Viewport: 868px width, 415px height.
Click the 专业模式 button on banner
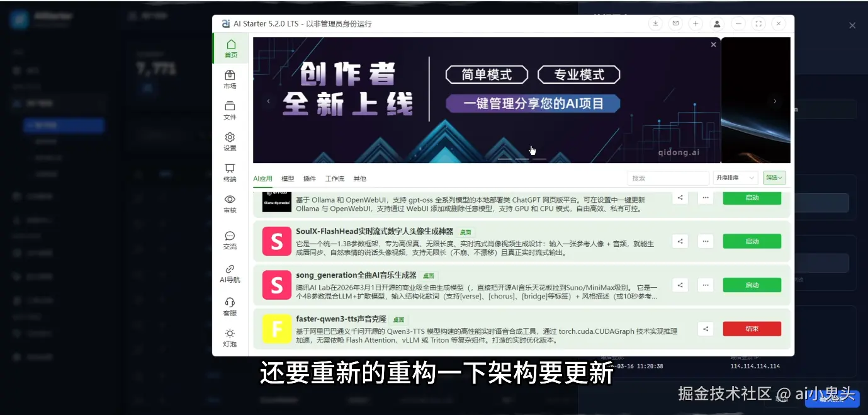pyautogui.click(x=579, y=75)
